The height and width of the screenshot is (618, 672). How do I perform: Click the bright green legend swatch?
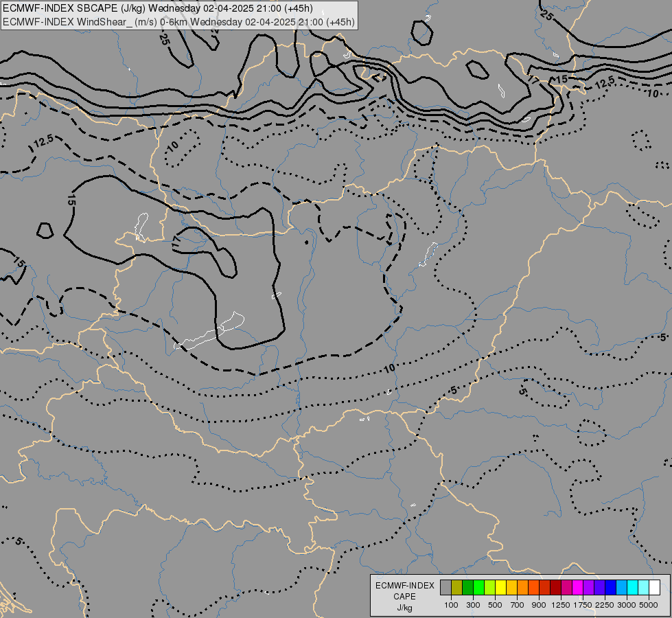[478, 588]
